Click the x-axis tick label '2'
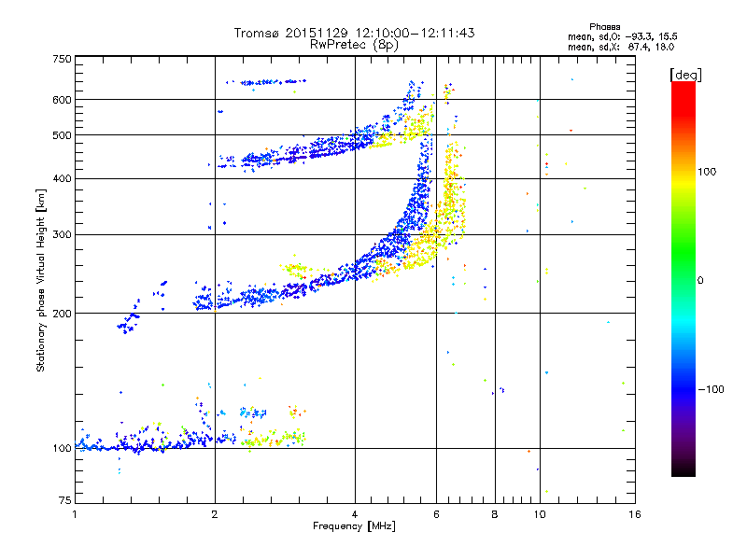Viewport: 747px width, 560px height. pos(215,514)
